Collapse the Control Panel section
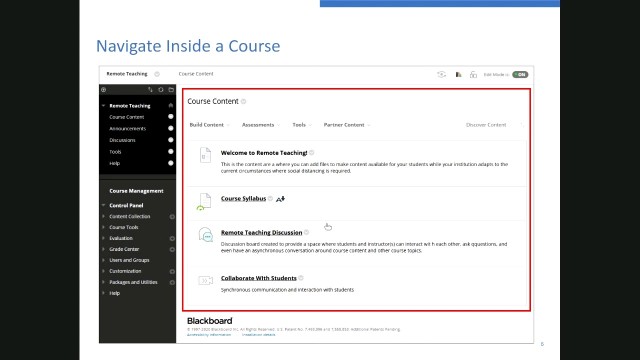This screenshot has width=640, height=360. pos(103,205)
